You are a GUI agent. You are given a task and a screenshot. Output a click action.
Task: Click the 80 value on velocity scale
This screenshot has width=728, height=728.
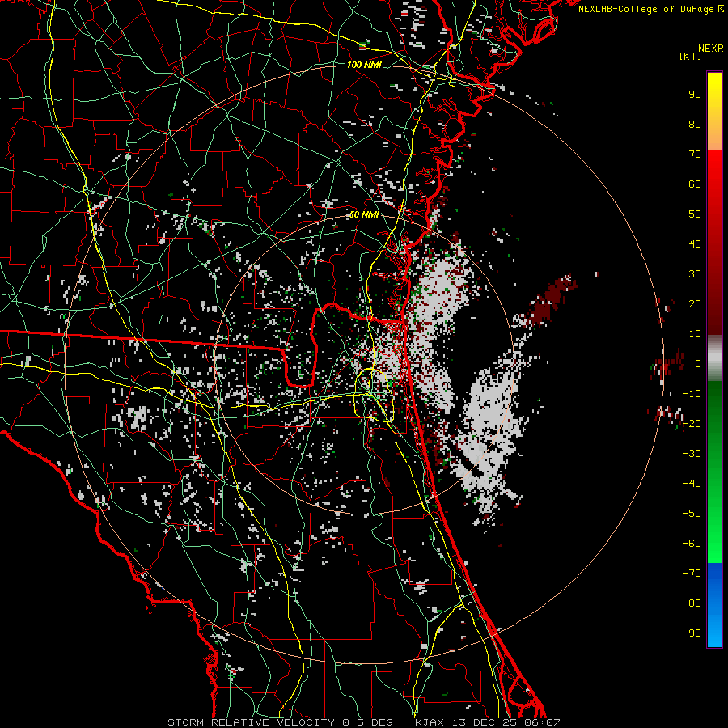[x=695, y=125]
